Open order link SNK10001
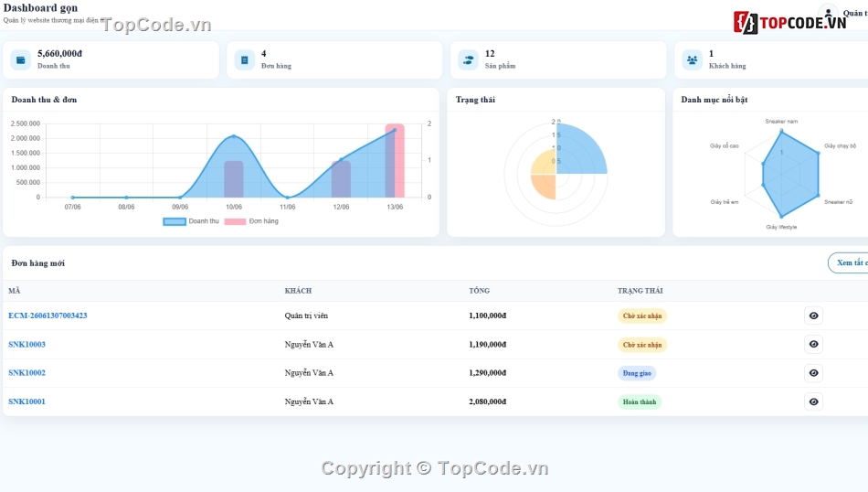Screen dimensions: 868x492 26,401
